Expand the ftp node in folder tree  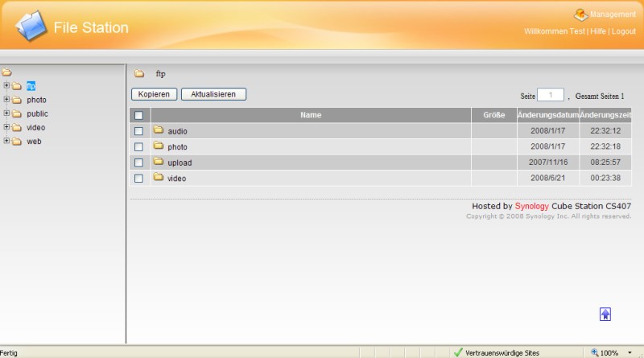point(6,85)
